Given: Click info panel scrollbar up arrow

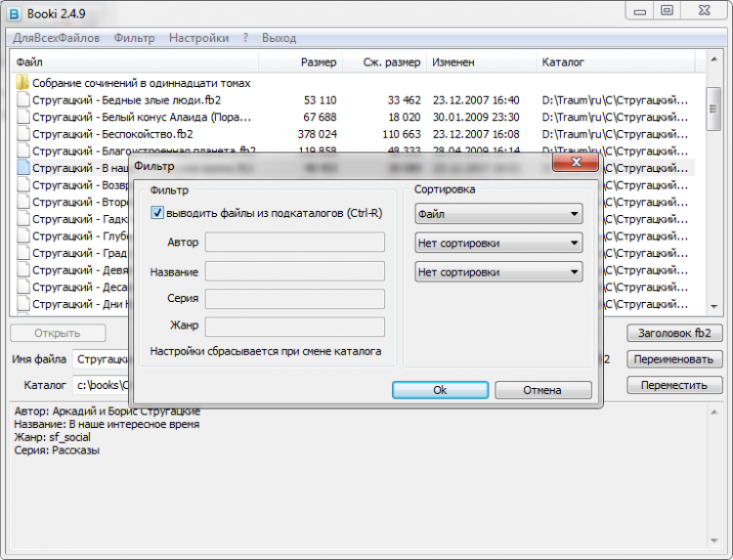Looking at the screenshot, I should (x=713, y=411).
